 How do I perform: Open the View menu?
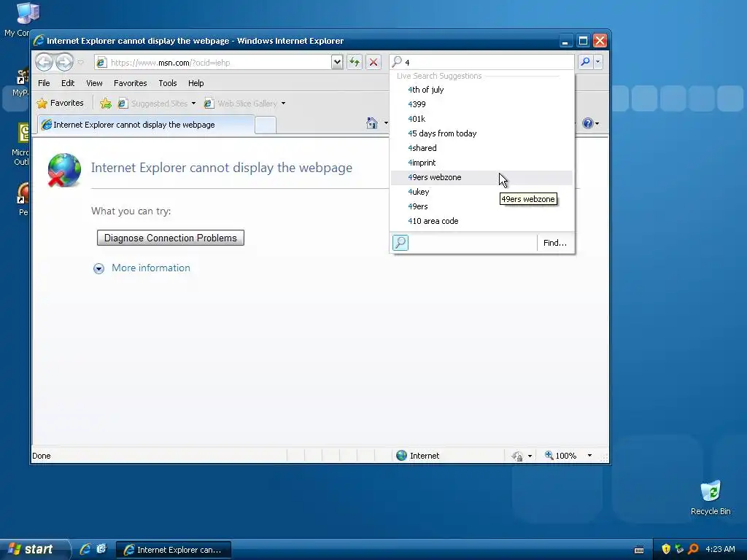94,83
